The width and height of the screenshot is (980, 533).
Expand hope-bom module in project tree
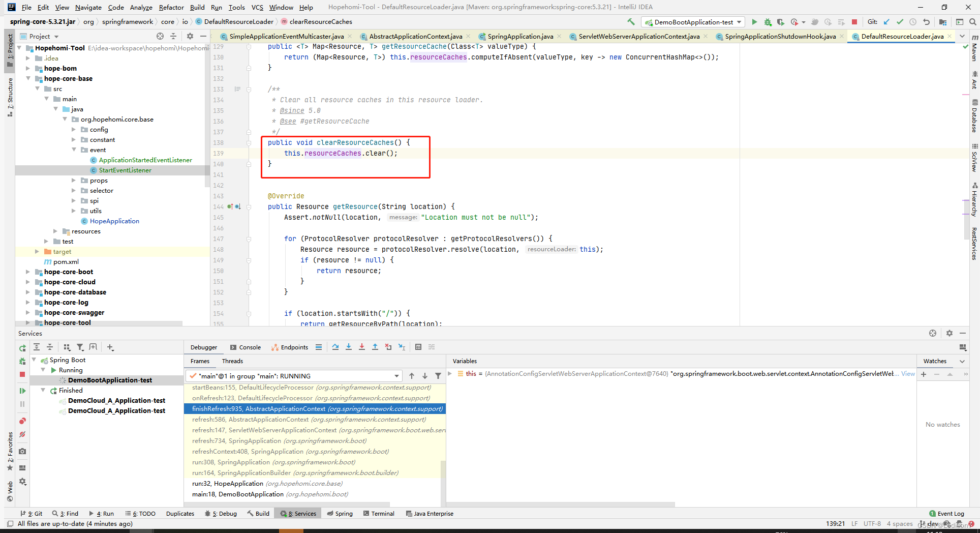28,68
